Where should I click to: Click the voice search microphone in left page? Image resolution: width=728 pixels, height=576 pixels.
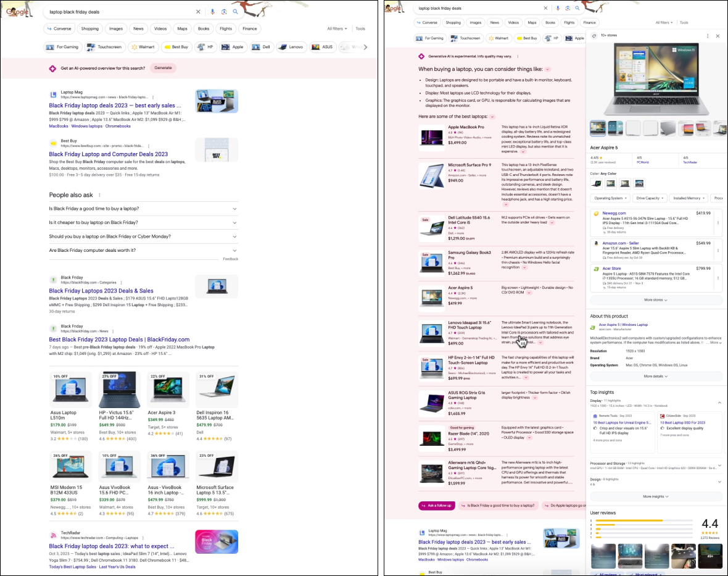[x=212, y=12]
